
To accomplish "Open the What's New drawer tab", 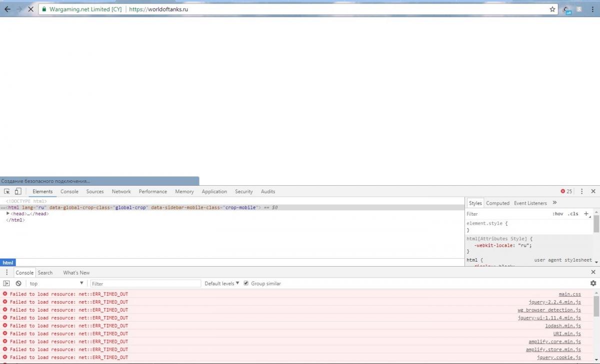I will (x=76, y=273).
